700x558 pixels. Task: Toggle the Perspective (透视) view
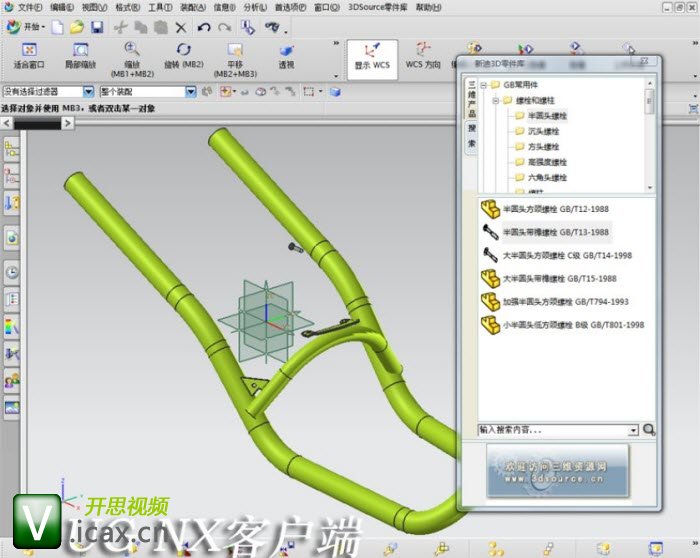[x=286, y=56]
